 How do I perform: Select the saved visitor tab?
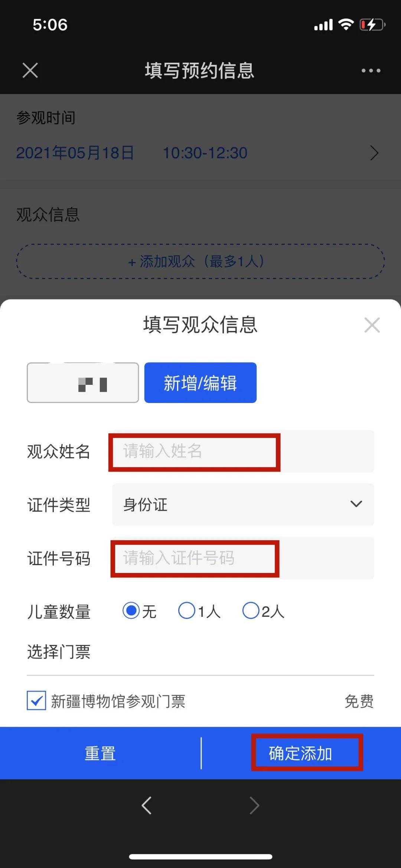[x=83, y=383]
